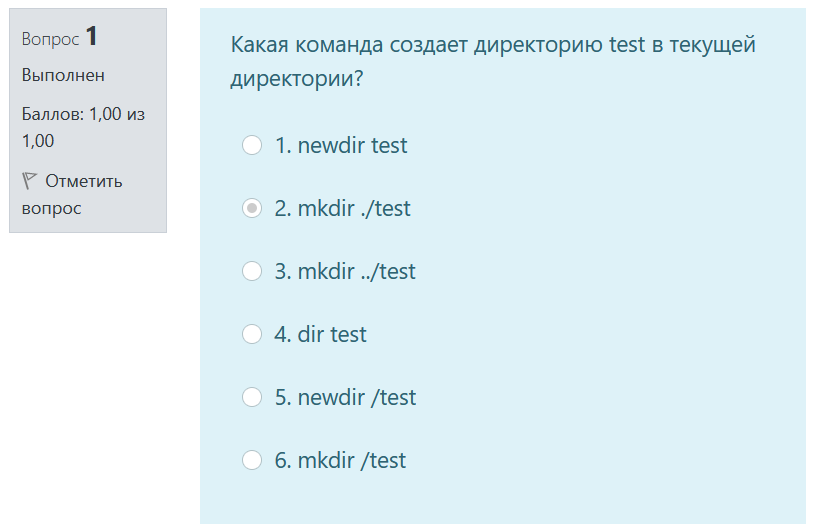Click answer label text '3. mkdir ../test'
This screenshot has height=532, width=815.
(x=345, y=271)
